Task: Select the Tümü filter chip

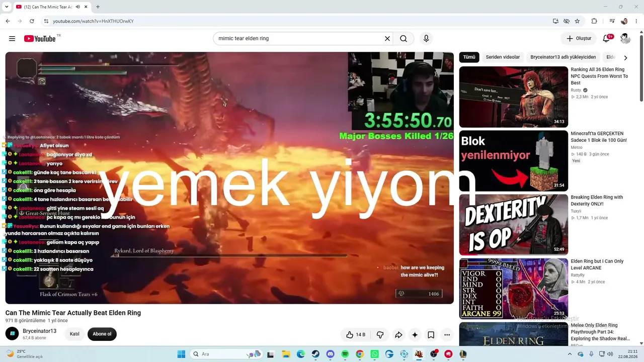Action: 469,57
